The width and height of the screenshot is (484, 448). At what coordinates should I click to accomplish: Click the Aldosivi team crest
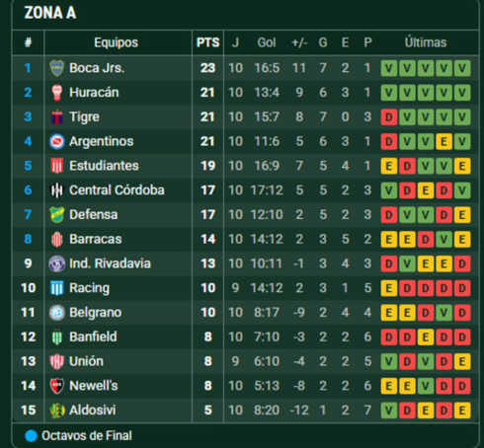(x=56, y=411)
